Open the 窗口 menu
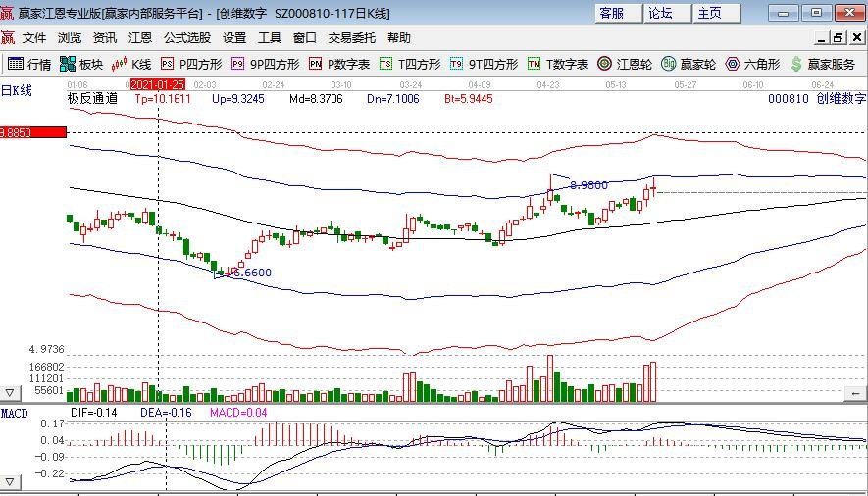Image resolution: width=868 pixels, height=496 pixels. [x=304, y=37]
